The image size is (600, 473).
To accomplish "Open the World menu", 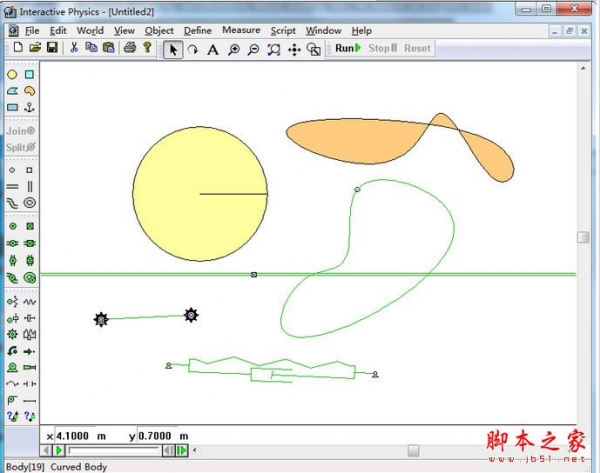I will pos(90,31).
